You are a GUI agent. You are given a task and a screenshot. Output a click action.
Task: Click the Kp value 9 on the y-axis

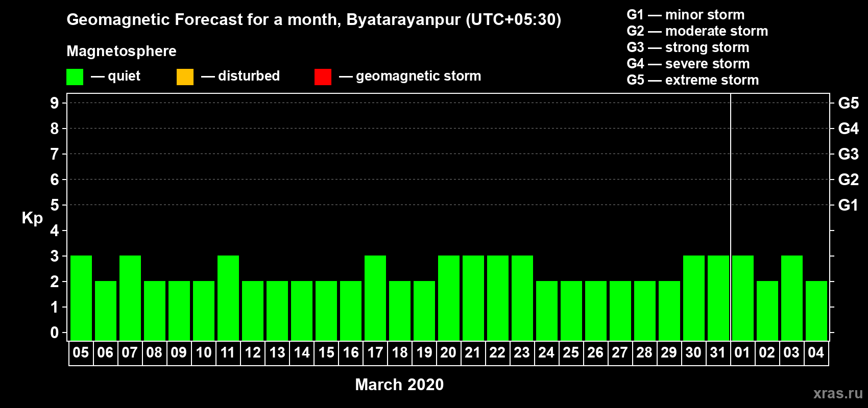coord(55,104)
